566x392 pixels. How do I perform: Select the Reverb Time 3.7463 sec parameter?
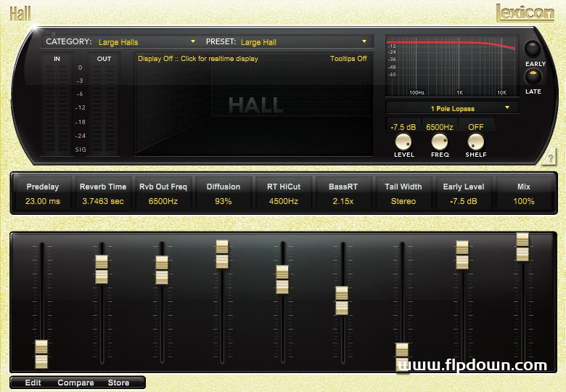103,194
